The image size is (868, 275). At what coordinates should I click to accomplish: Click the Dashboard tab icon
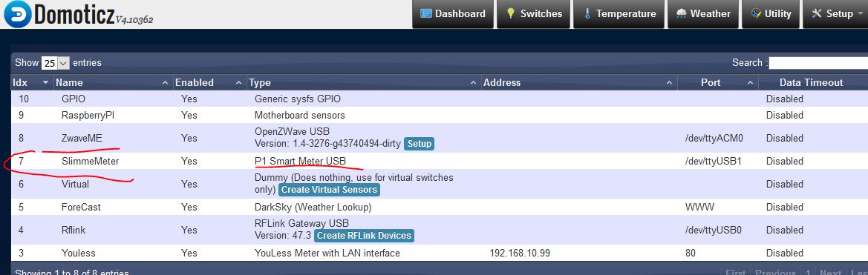click(425, 14)
